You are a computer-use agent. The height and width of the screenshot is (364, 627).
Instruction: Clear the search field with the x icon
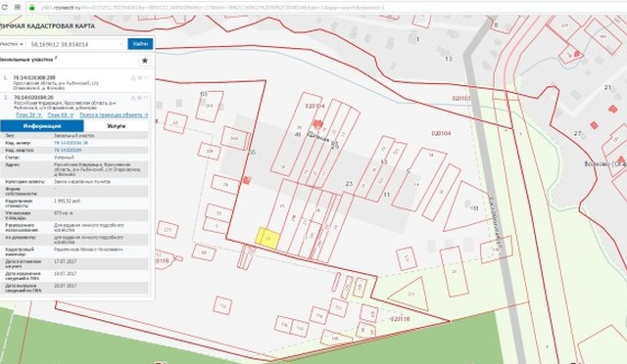coord(121,44)
